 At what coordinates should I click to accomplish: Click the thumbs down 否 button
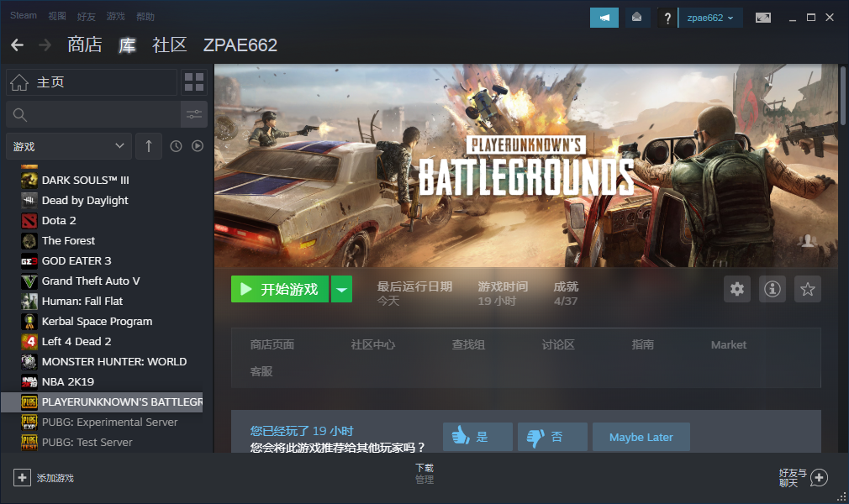click(x=552, y=437)
